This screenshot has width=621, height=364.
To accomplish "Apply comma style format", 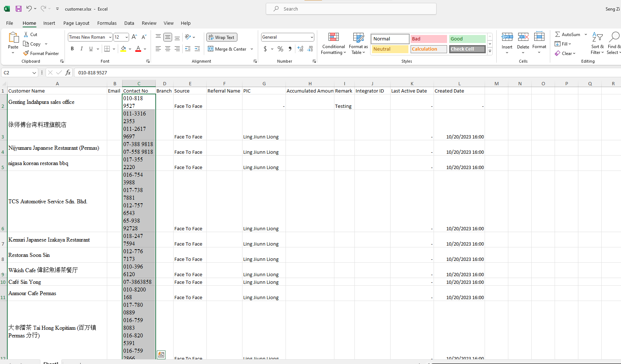I will [x=290, y=49].
